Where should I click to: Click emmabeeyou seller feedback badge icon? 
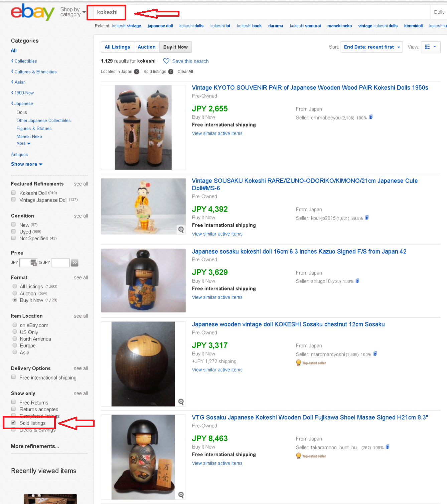pyautogui.click(x=371, y=117)
